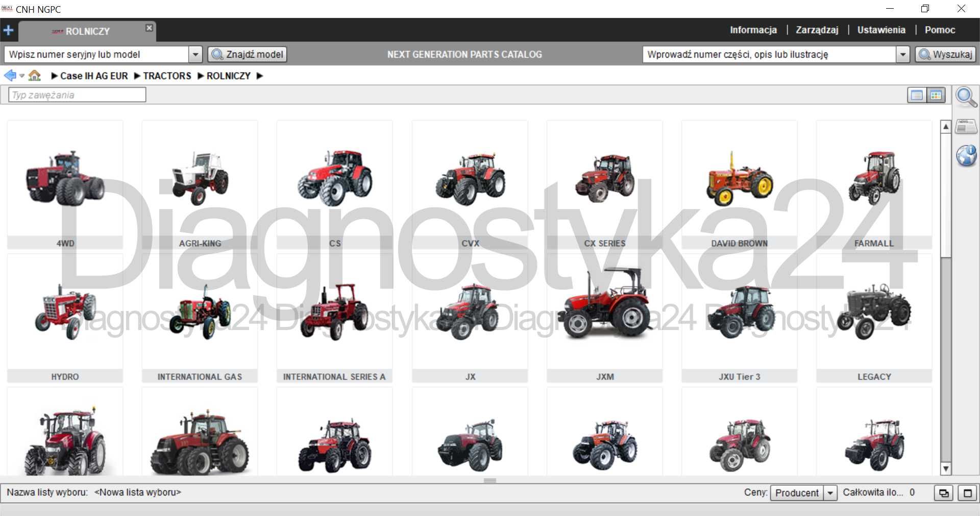The image size is (980, 516).
Task: Click the Typ zawężania filter field
Action: 77,95
